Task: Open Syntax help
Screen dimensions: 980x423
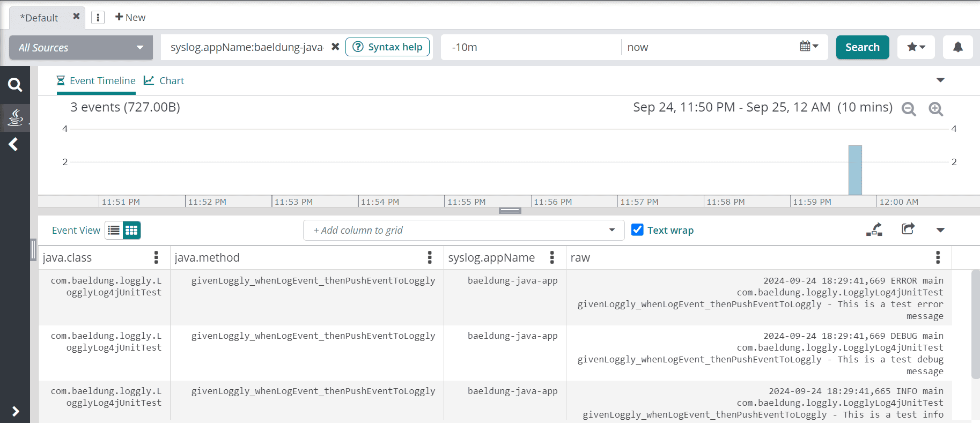Action: 387,47
